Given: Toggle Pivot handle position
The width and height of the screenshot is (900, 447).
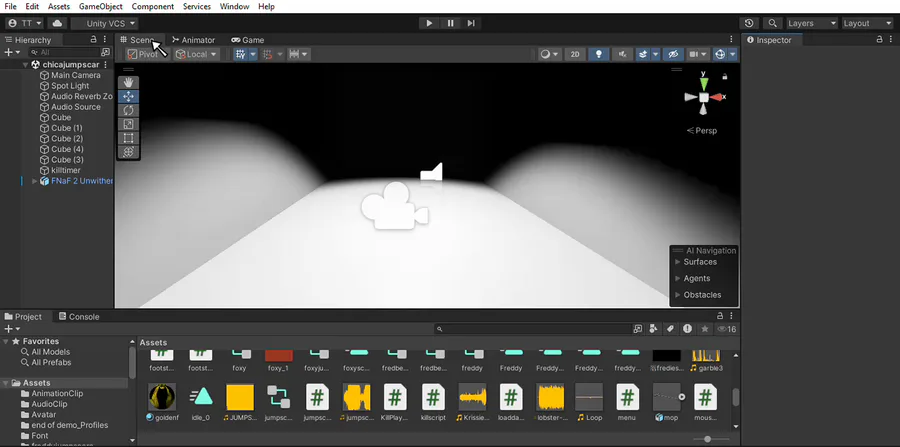Looking at the screenshot, I should (142, 54).
